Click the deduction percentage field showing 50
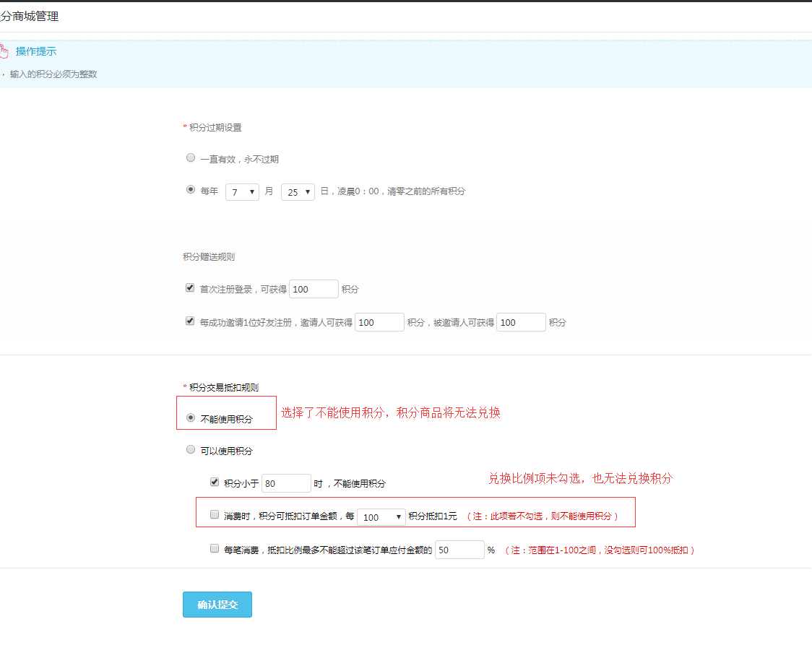812x645 pixels. (459, 550)
